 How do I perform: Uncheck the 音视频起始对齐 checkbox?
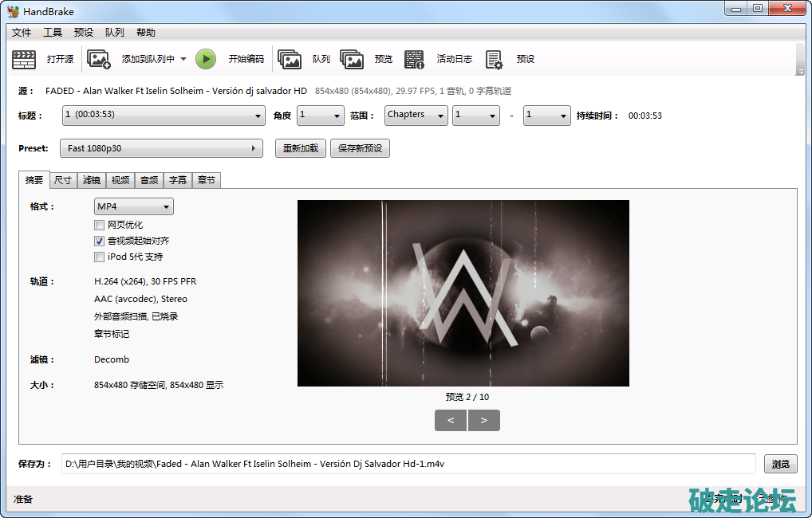tap(100, 241)
